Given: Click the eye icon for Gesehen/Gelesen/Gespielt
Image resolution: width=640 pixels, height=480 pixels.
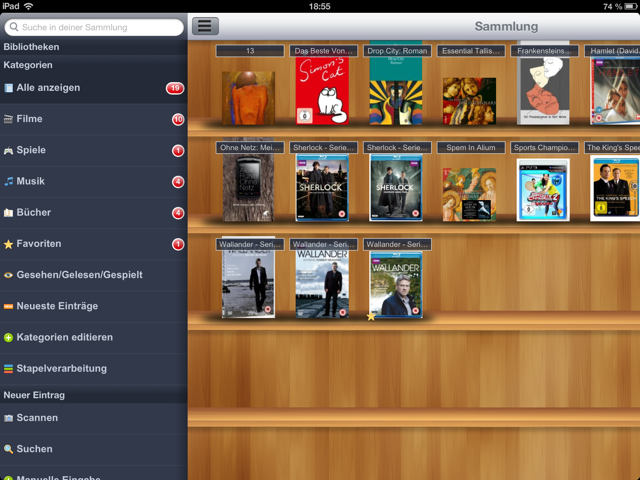Looking at the screenshot, I should pyautogui.click(x=9, y=275).
